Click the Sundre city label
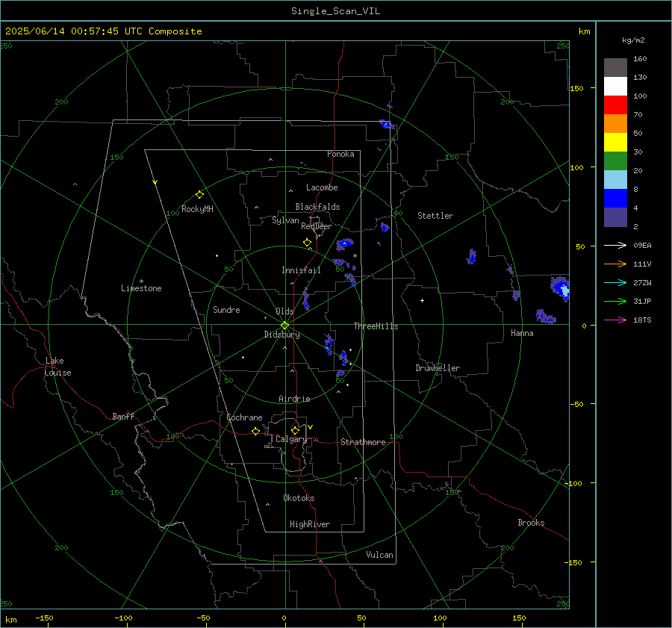Image resolution: width=672 pixels, height=628 pixels. (226, 309)
